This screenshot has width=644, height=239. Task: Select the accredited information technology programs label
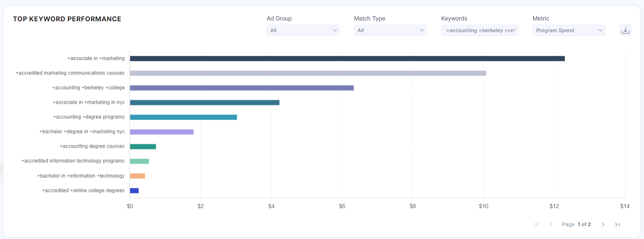[73, 161]
